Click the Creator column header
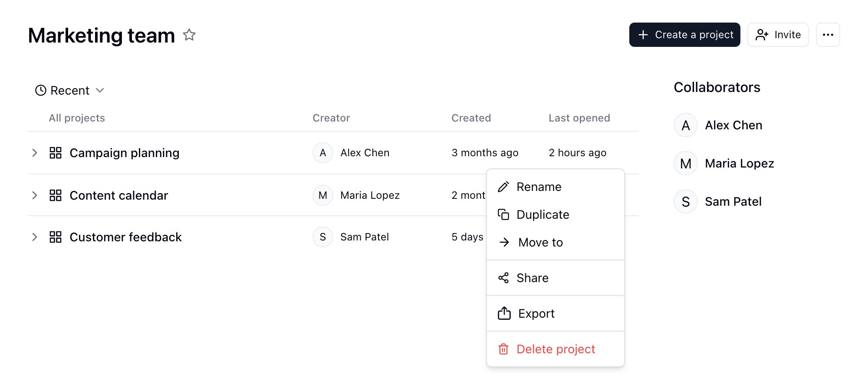Image resolution: width=868 pixels, height=388 pixels. click(331, 118)
